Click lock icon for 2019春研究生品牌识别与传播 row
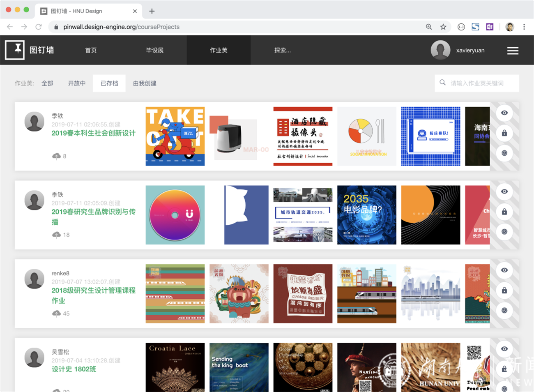534x392 pixels. tap(504, 212)
